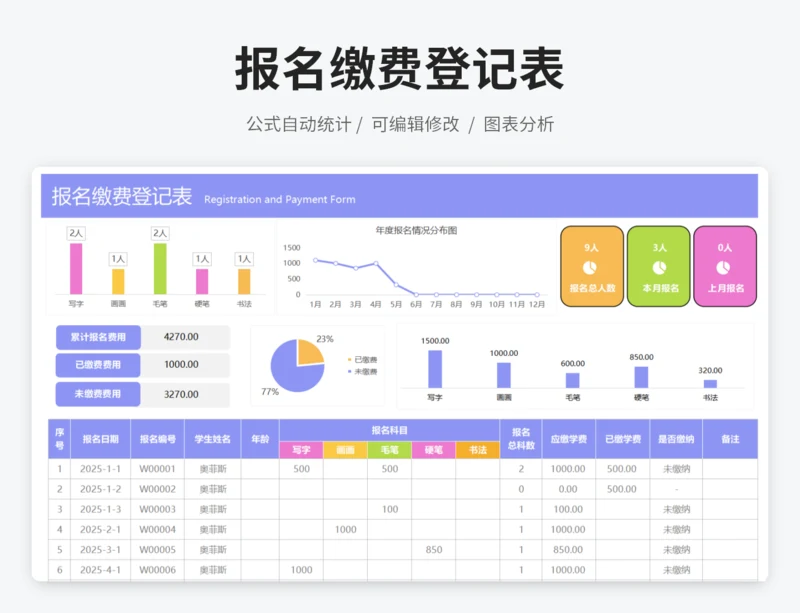Click the 未缴费用 label button

98,394
